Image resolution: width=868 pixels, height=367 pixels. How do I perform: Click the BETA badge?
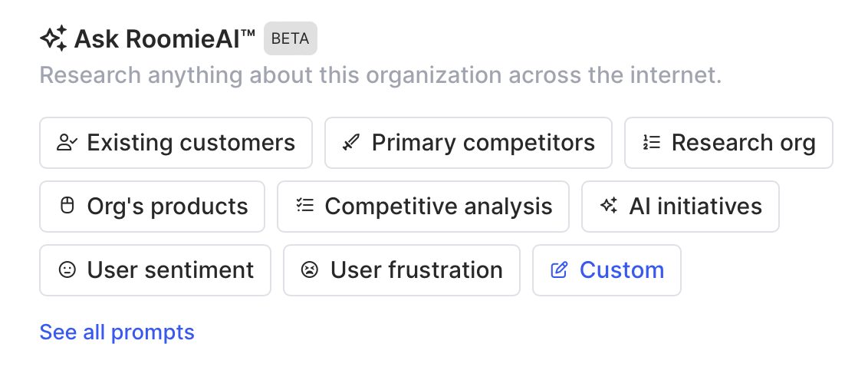291,38
